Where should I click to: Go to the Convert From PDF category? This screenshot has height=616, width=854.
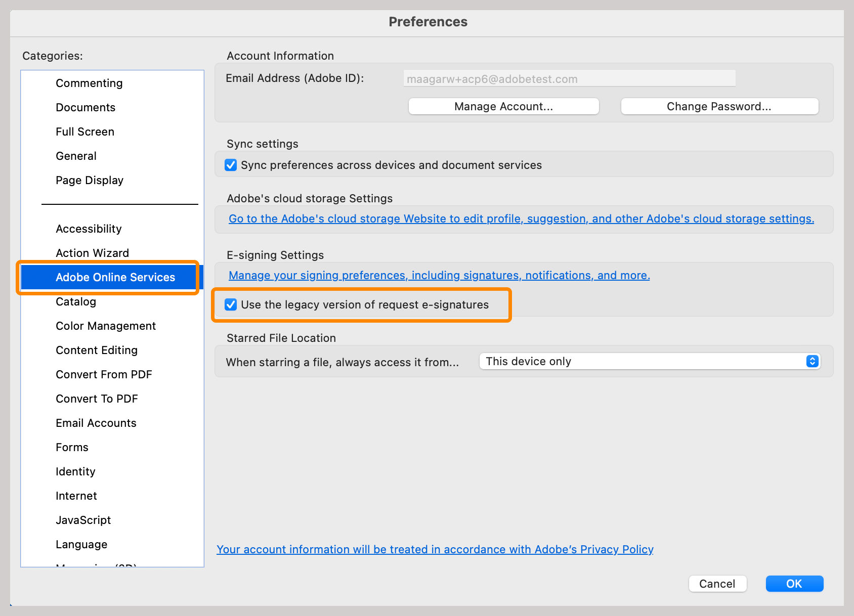coord(104,374)
